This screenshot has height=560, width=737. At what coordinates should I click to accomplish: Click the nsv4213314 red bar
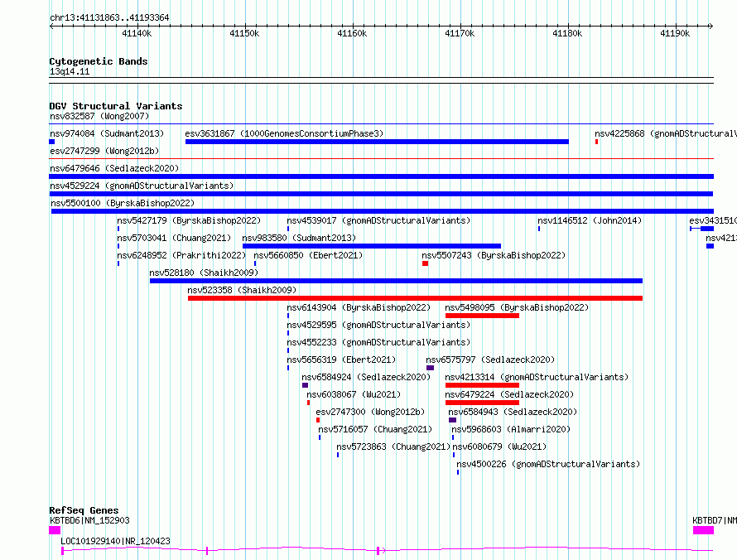point(482,385)
